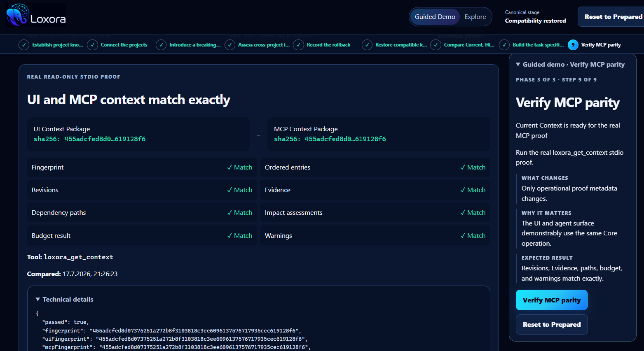Viewport: 644px width, 351px height.
Task: Click the check icon for Restore compatible step
Action: coord(367,45)
